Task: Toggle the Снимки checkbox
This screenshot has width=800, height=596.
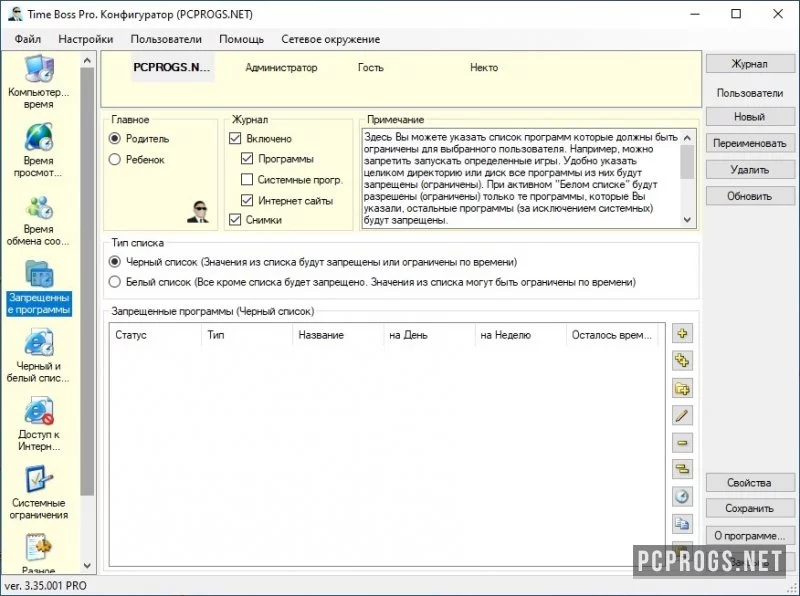Action: (235, 220)
